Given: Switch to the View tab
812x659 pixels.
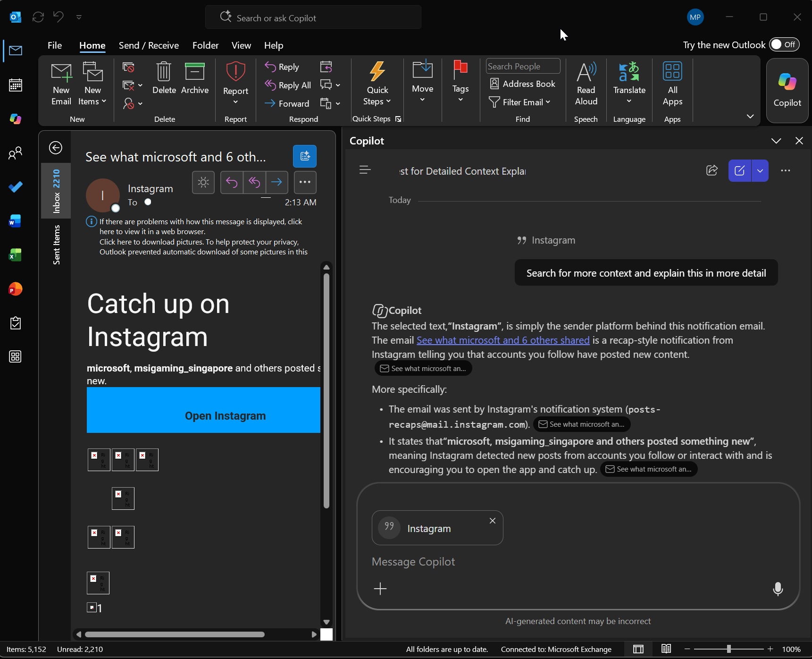Looking at the screenshot, I should coord(241,45).
